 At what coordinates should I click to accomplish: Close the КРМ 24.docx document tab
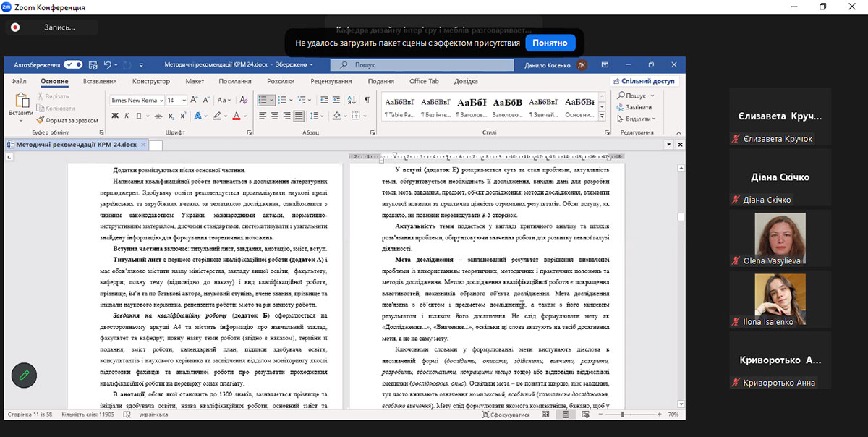[x=142, y=144]
